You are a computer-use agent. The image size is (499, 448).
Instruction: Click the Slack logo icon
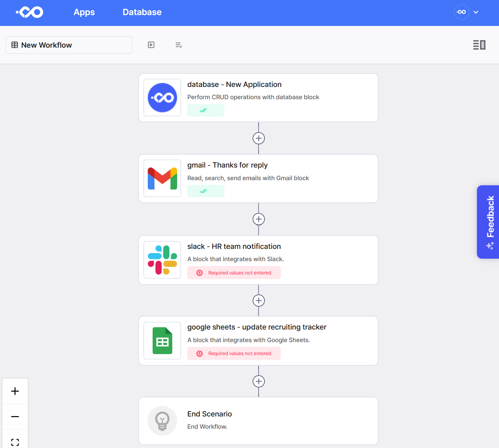tap(162, 260)
